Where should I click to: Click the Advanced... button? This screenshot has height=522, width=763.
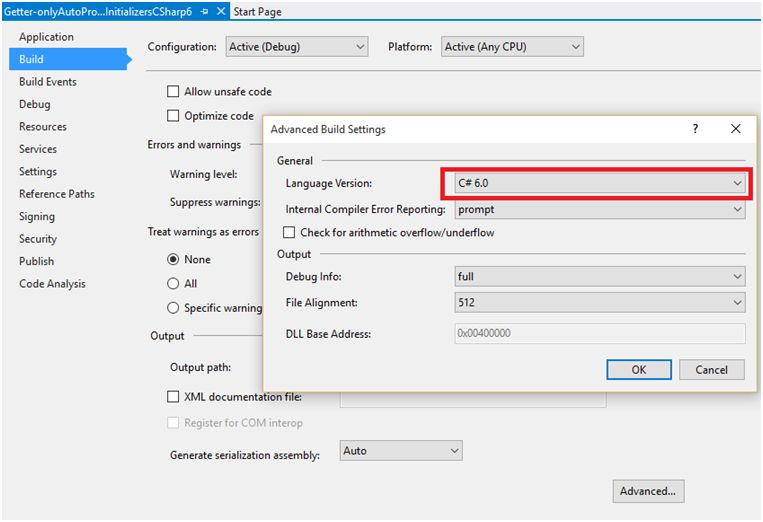(x=648, y=491)
